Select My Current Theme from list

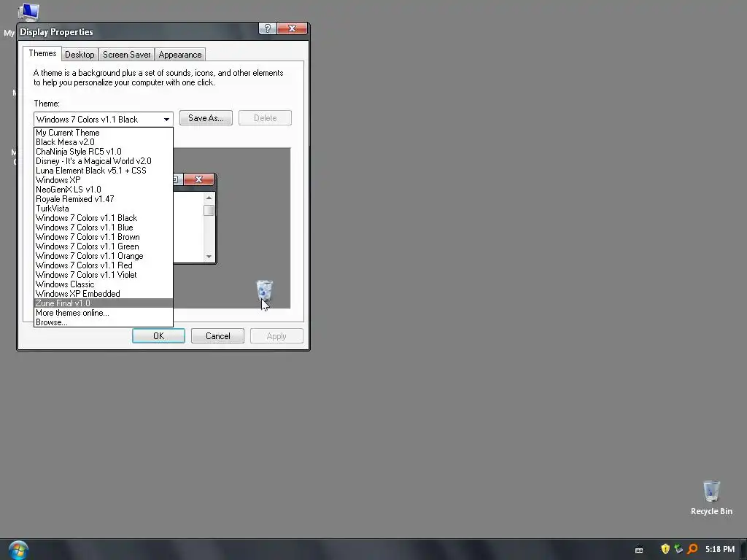pos(104,133)
